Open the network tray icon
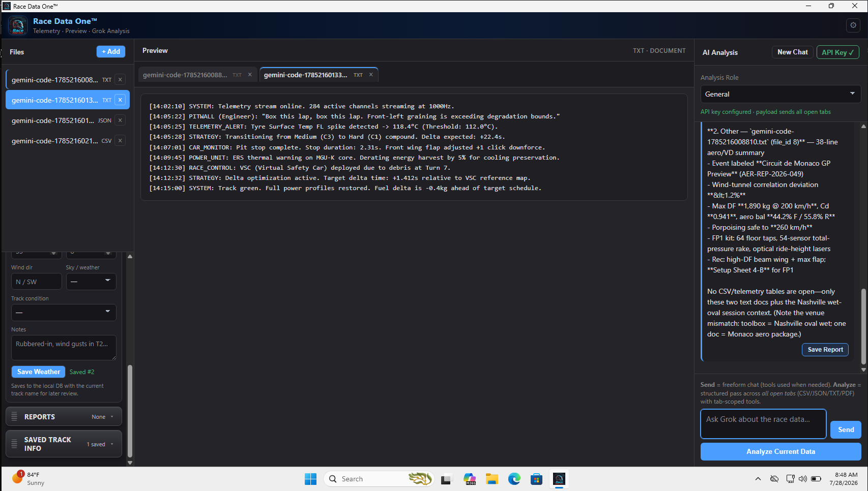The image size is (868, 491). click(790, 479)
